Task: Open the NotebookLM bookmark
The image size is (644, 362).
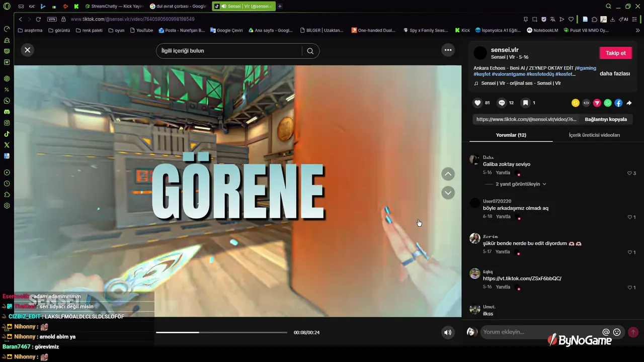Action: pos(542,30)
